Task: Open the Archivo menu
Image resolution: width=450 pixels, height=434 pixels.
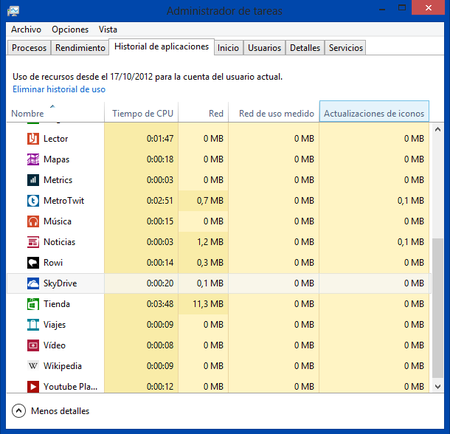Action: click(x=26, y=29)
